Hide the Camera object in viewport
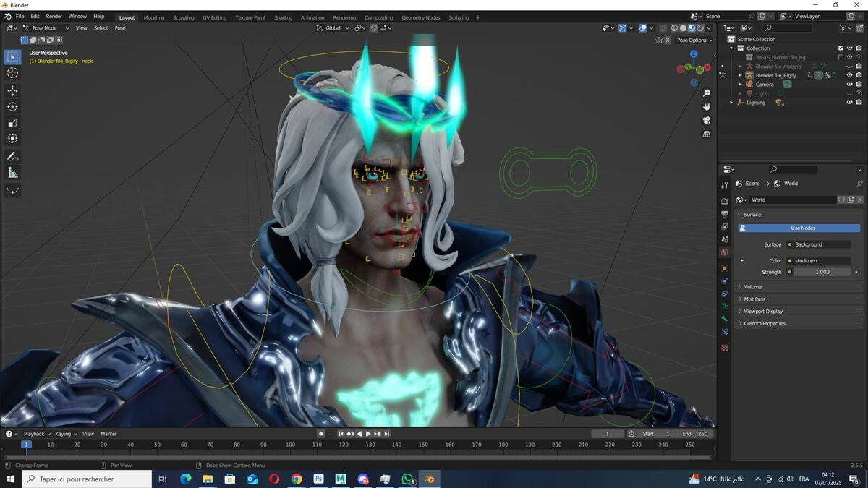This screenshot has width=868, height=488. 849,84
